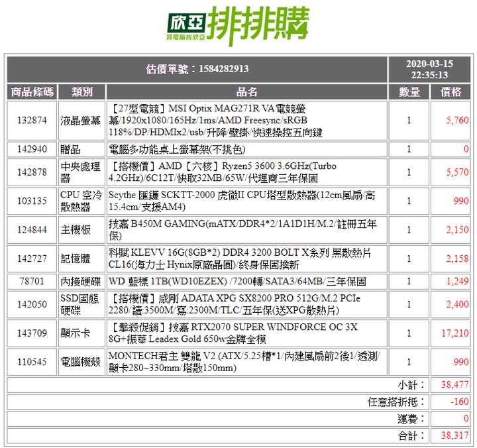Select barcode 78701
Image resolution: width=477 pixels, height=448 pixels.
point(32,282)
